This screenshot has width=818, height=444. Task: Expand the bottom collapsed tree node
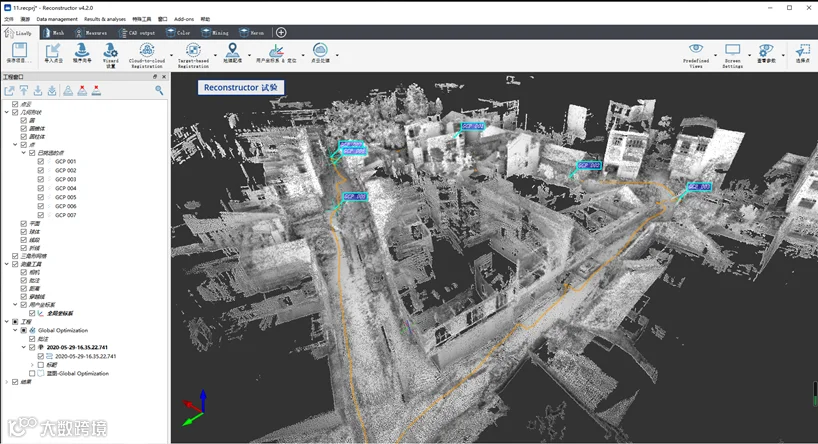pos(6,382)
